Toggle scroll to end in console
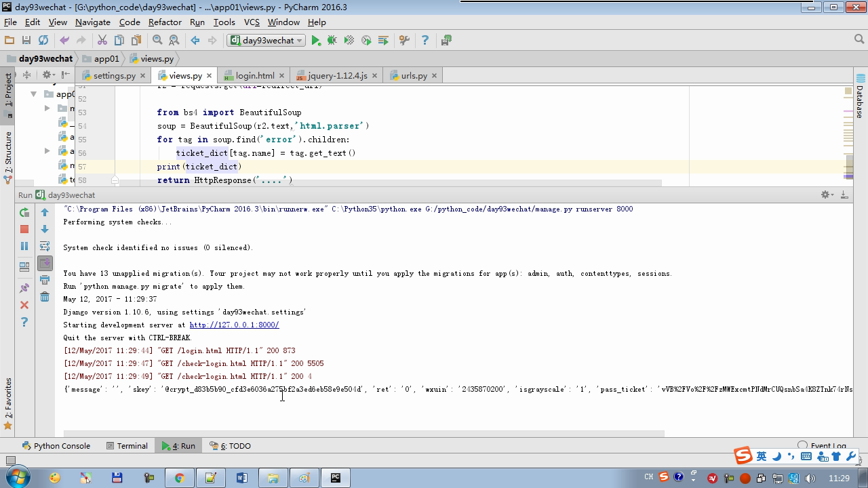Viewport: 868px width, 488px height. pyautogui.click(x=45, y=263)
